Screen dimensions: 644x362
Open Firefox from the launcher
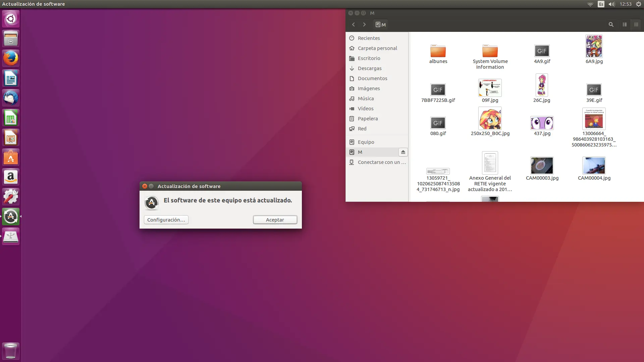pyautogui.click(x=10, y=58)
